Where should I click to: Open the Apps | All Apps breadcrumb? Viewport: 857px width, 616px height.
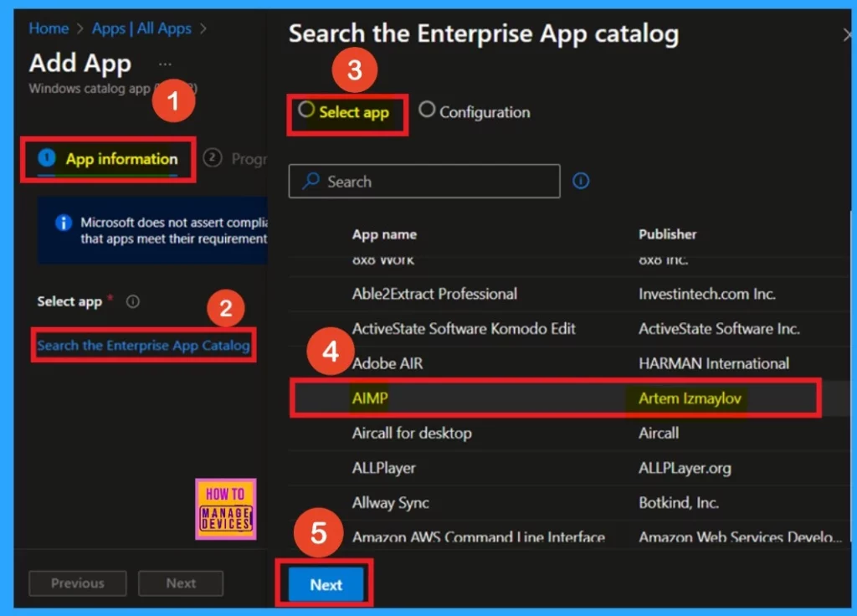(x=141, y=28)
